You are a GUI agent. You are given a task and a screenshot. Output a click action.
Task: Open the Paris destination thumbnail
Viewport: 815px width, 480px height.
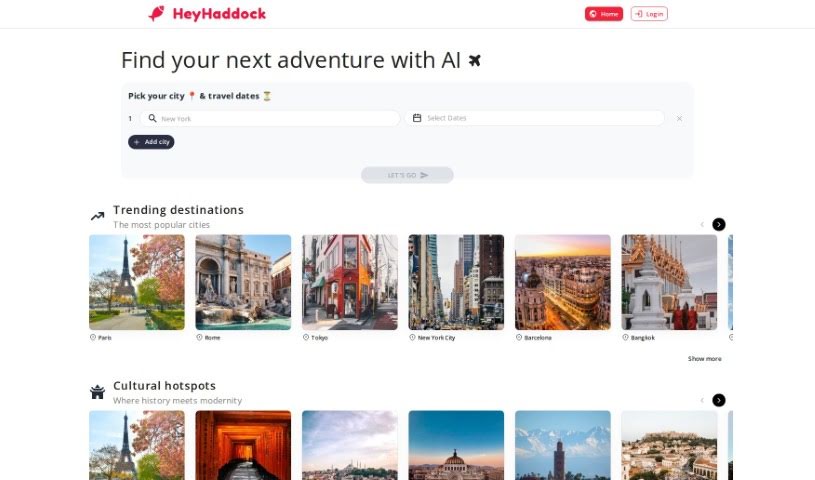coord(137,282)
